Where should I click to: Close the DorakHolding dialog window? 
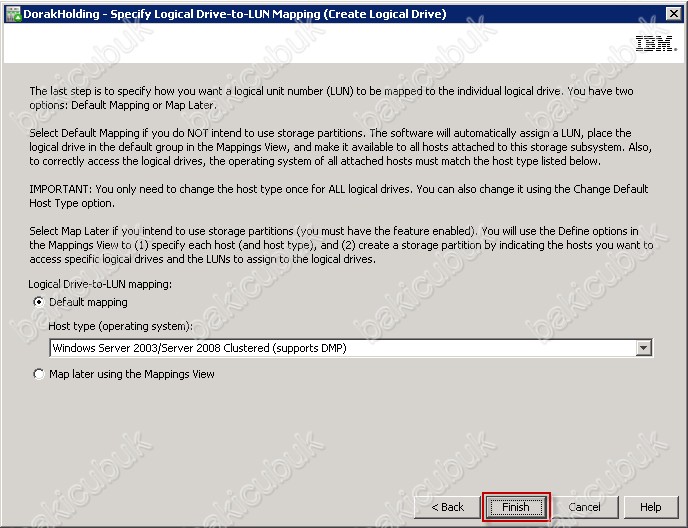point(674,14)
